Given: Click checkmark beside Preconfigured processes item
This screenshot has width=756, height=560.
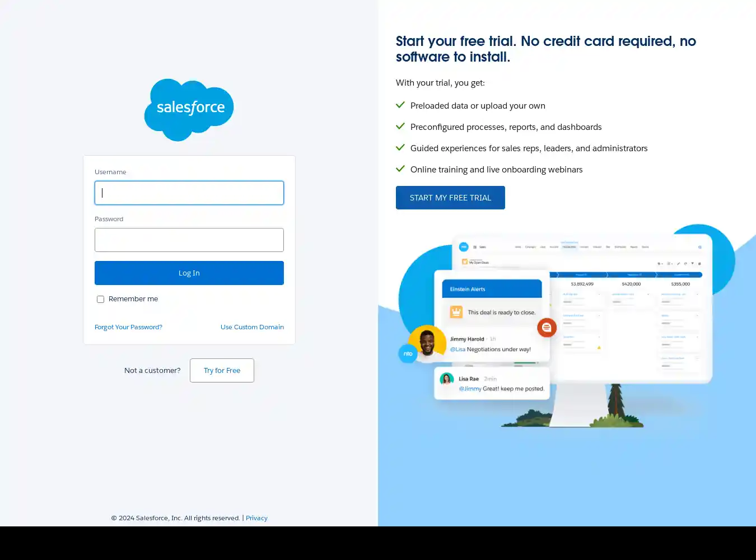Looking at the screenshot, I should [400, 126].
